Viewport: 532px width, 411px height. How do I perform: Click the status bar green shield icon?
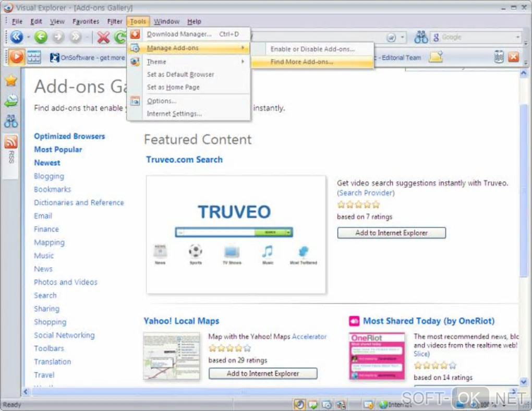click(313, 404)
